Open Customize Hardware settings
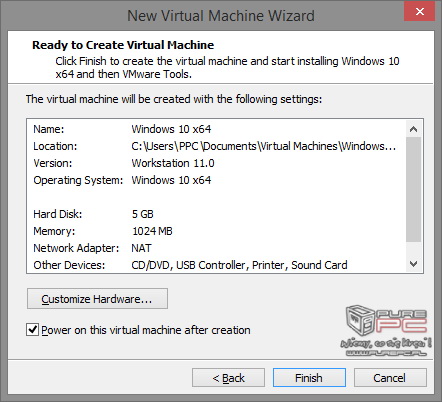The height and width of the screenshot is (402, 442). click(97, 299)
